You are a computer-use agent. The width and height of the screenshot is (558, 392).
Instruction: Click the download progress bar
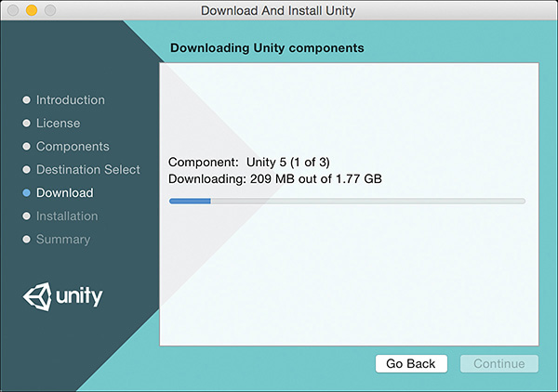pyautogui.click(x=347, y=202)
